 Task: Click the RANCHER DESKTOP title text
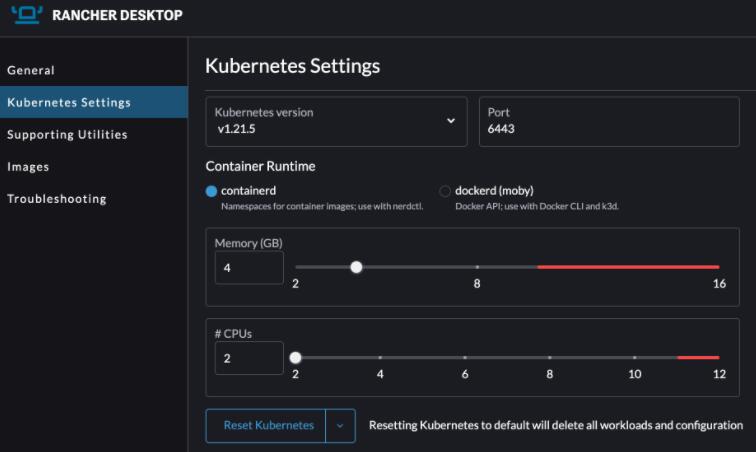[117, 15]
